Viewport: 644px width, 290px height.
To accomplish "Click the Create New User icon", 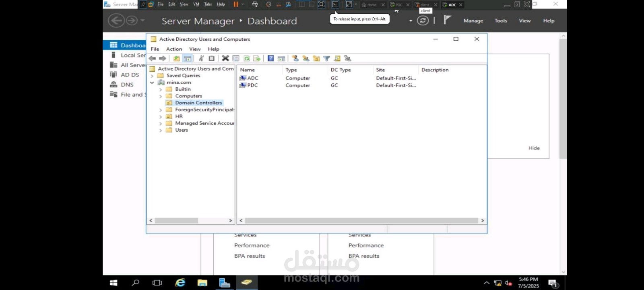I will coord(295,58).
